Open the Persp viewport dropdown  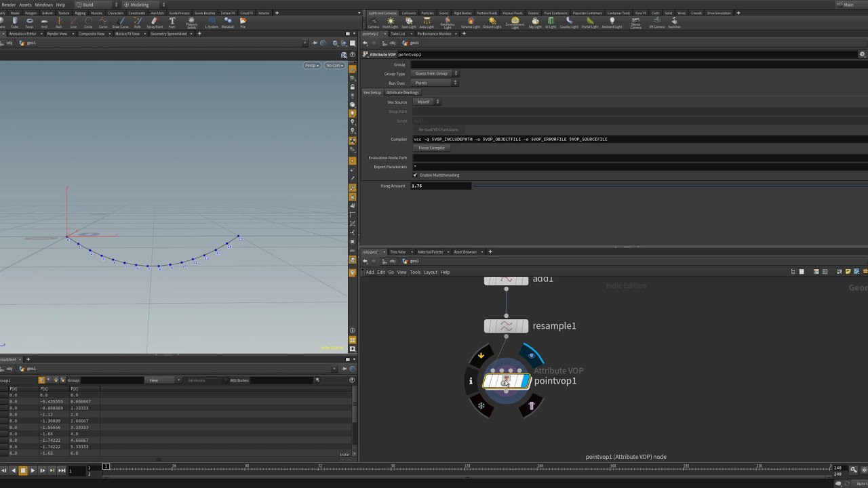(311, 66)
